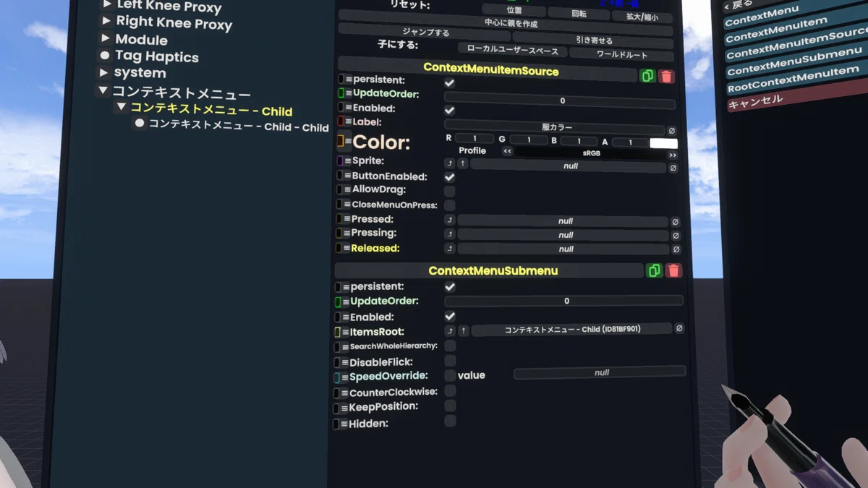
Task: Toggle persistent checkbox in ContextMenuSubmenu
Action: pos(450,287)
